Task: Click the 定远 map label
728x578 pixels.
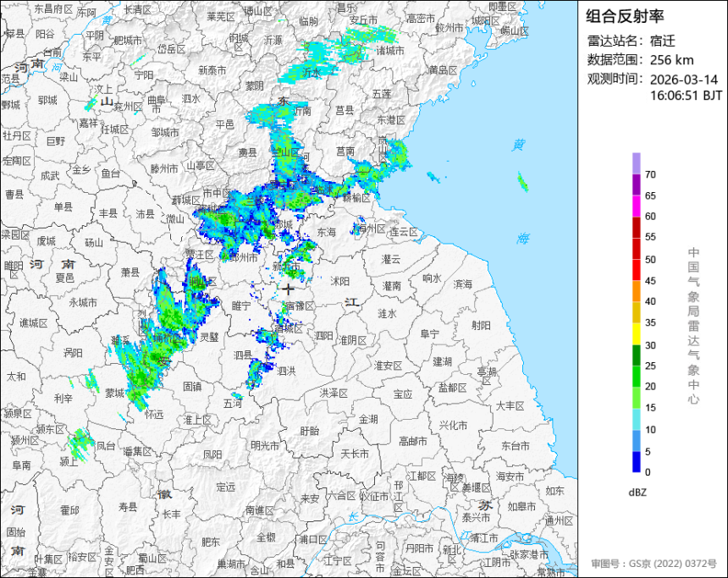Action: [226, 487]
